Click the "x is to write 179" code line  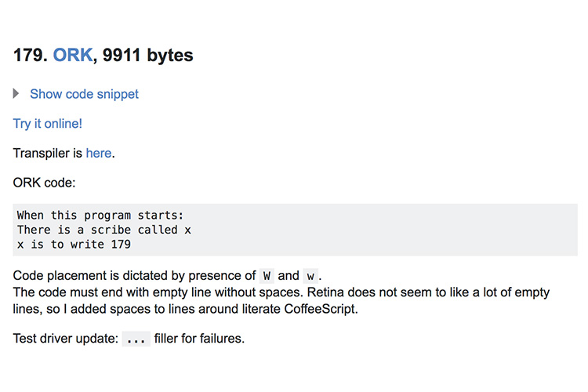click(x=74, y=245)
